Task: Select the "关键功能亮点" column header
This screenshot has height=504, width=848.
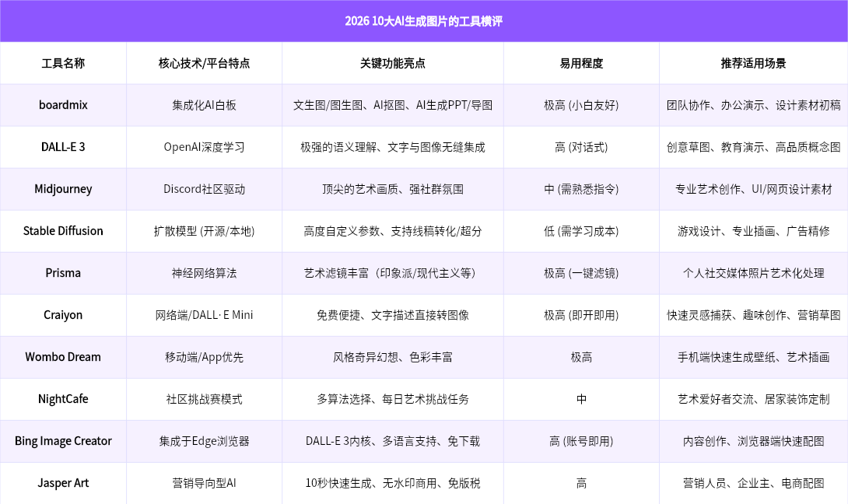Action: tap(392, 63)
